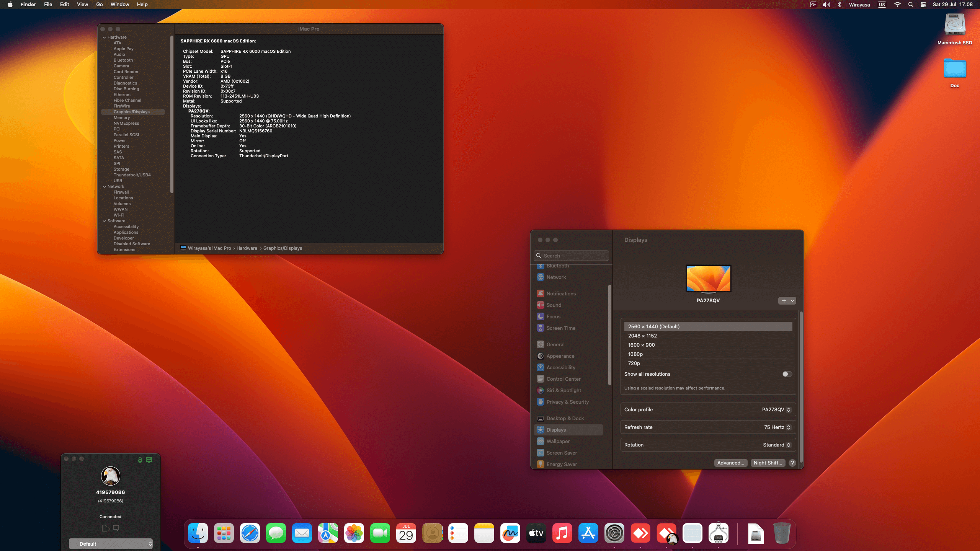The width and height of the screenshot is (980, 551).
Task: Click the chat icon in AnyDesk window
Action: pos(116,528)
